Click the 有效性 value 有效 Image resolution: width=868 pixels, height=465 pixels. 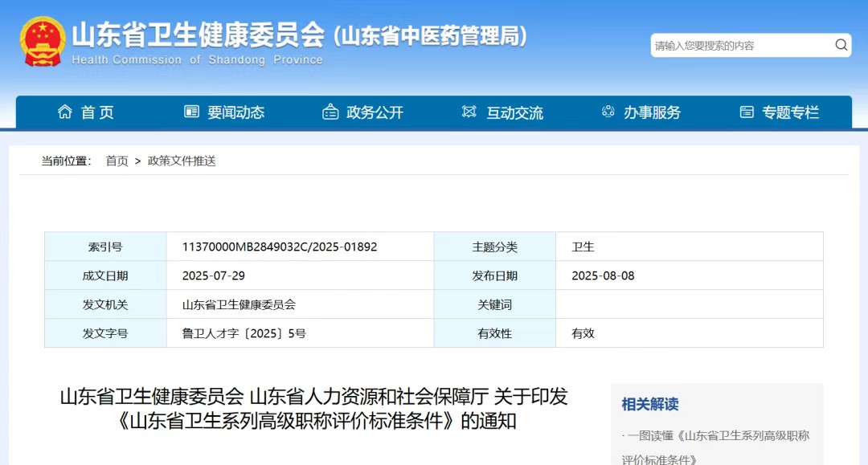[583, 333]
